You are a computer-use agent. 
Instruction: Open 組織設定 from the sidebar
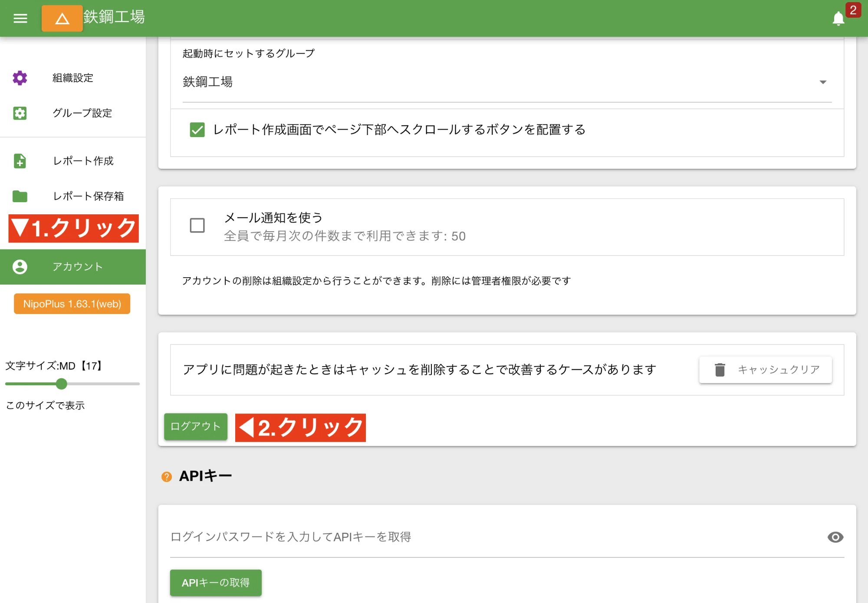(x=72, y=78)
